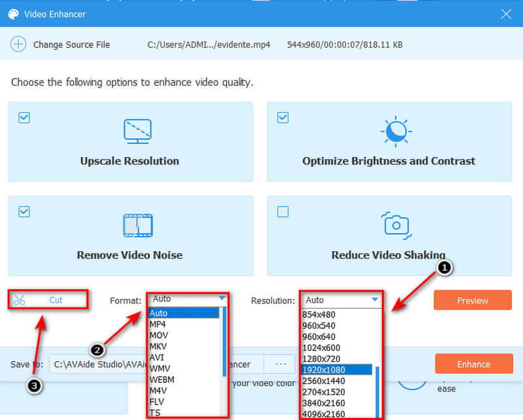Choose MOV from the Format list
Screen dimensions: 523x420
point(184,335)
